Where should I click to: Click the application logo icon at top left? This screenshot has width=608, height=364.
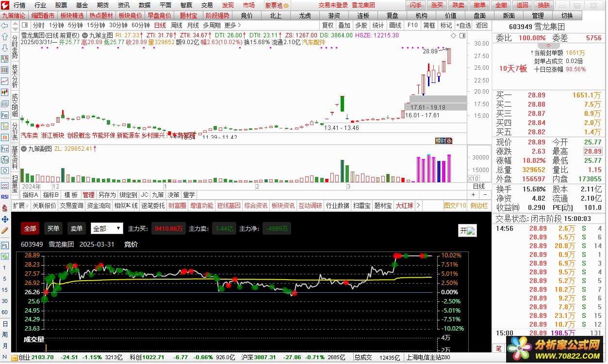pos(5,5)
